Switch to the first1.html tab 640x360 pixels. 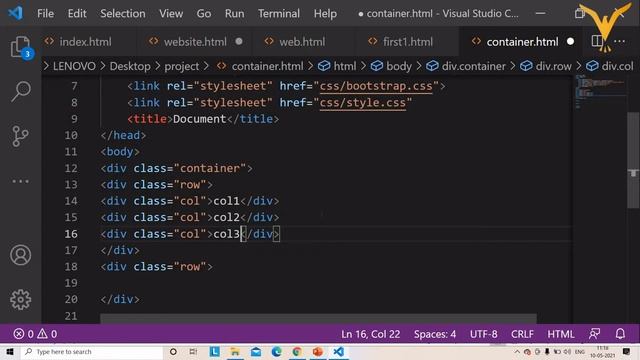point(407,42)
